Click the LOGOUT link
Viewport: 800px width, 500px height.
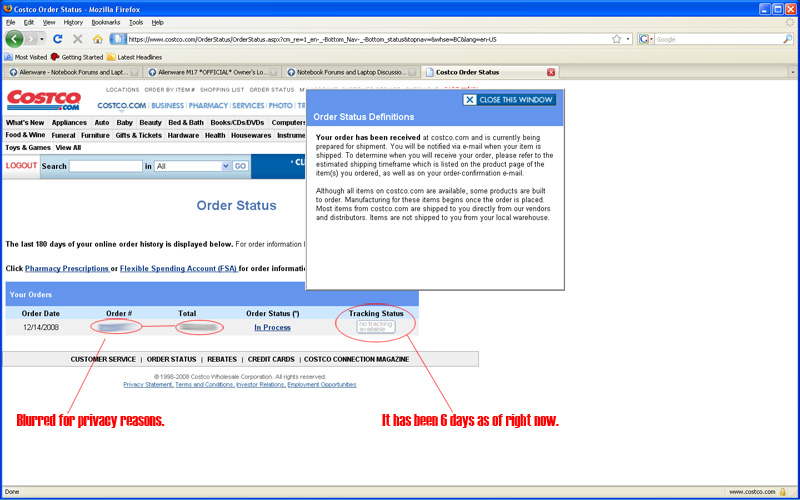coord(21,166)
